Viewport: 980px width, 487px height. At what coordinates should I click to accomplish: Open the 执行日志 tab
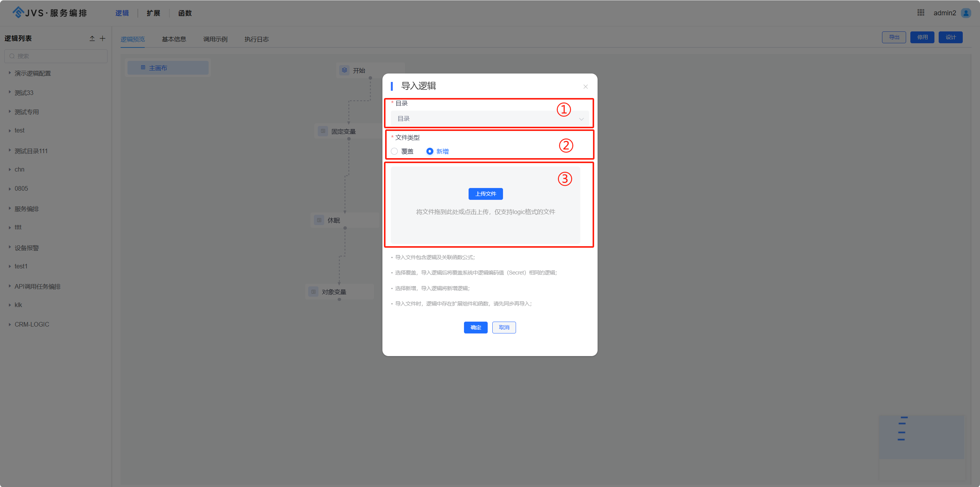click(257, 39)
